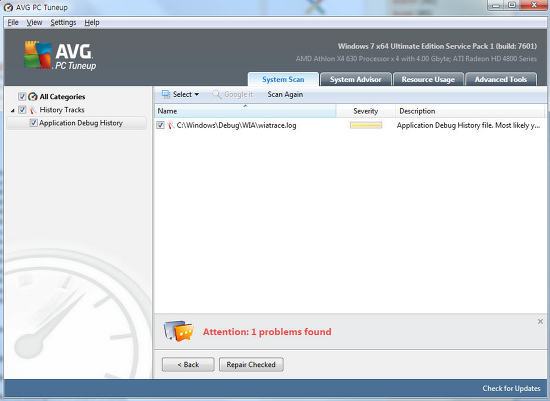The height and width of the screenshot is (401, 550).
Task: Select the History Tracks tree item label
Action: 62,110
